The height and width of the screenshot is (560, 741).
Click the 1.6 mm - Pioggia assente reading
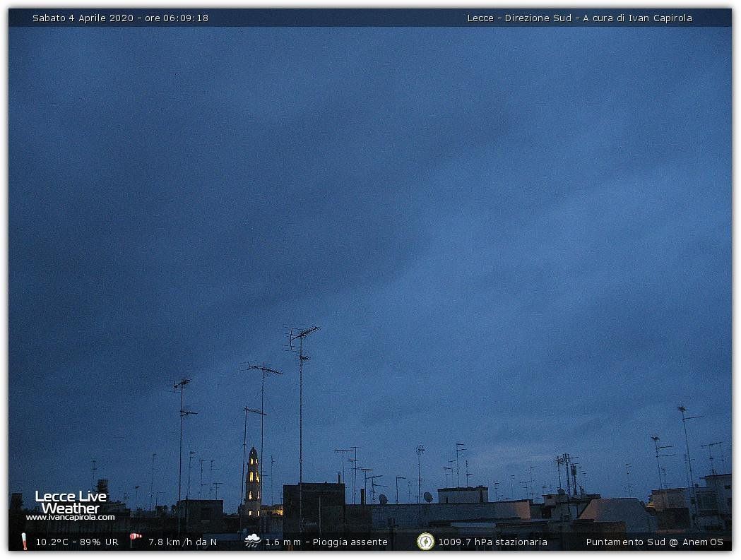tap(326, 542)
